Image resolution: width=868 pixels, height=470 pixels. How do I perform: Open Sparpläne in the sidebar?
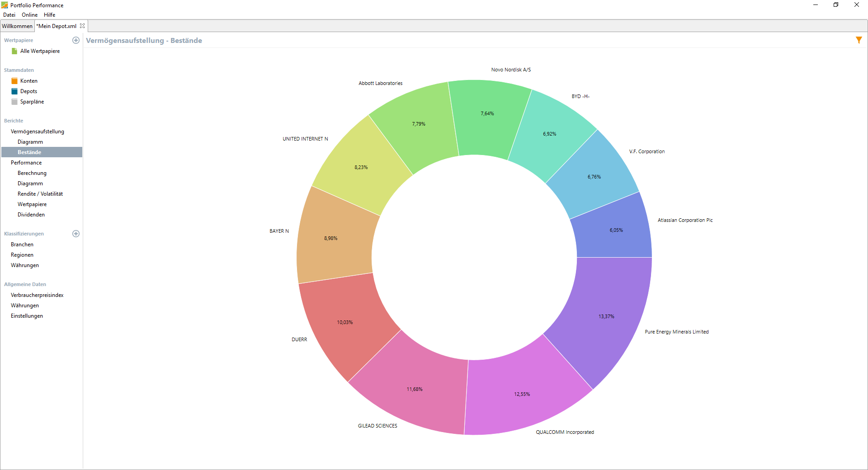click(x=32, y=102)
